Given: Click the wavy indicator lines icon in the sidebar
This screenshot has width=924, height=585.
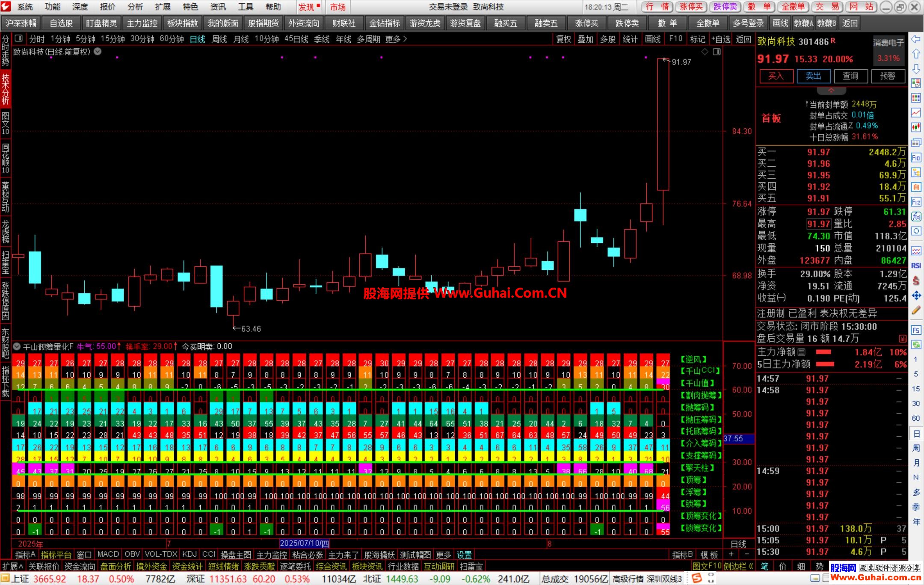Looking at the screenshot, I should [916, 251].
